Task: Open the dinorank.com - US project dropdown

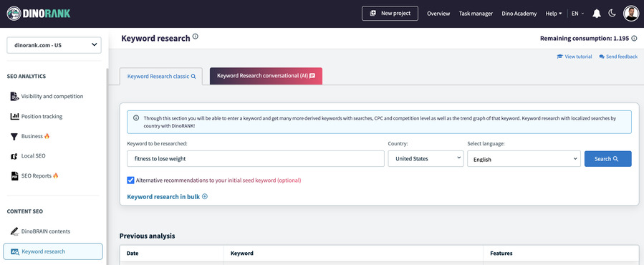Action: [54, 45]
